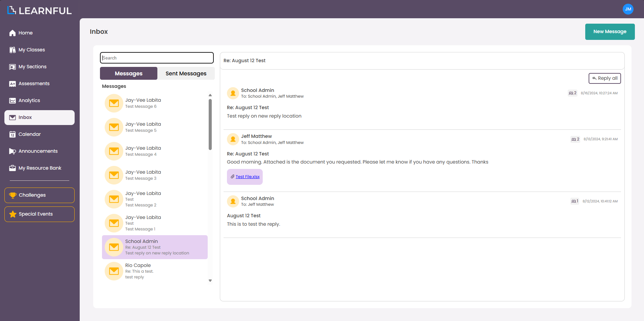Open Jay-Vee Labita's Test Message 3
This screenshot has height=321, width=644.
click(x=155, y=175)
